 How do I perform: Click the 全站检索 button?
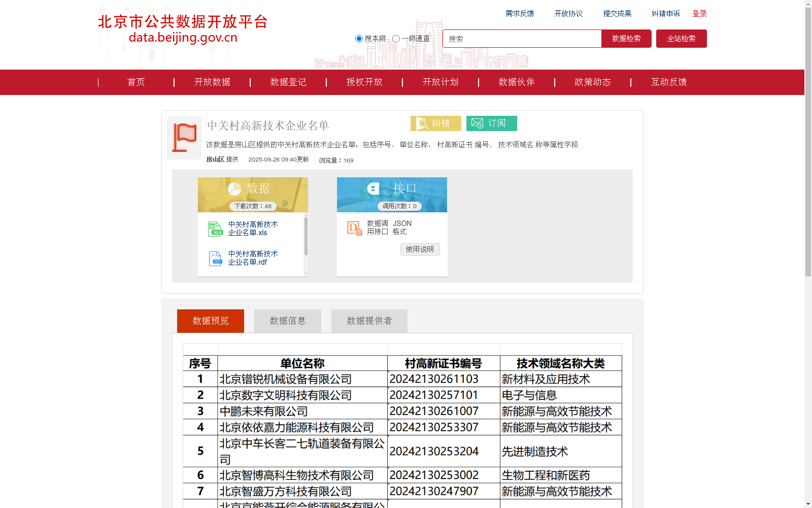point(682,39)
